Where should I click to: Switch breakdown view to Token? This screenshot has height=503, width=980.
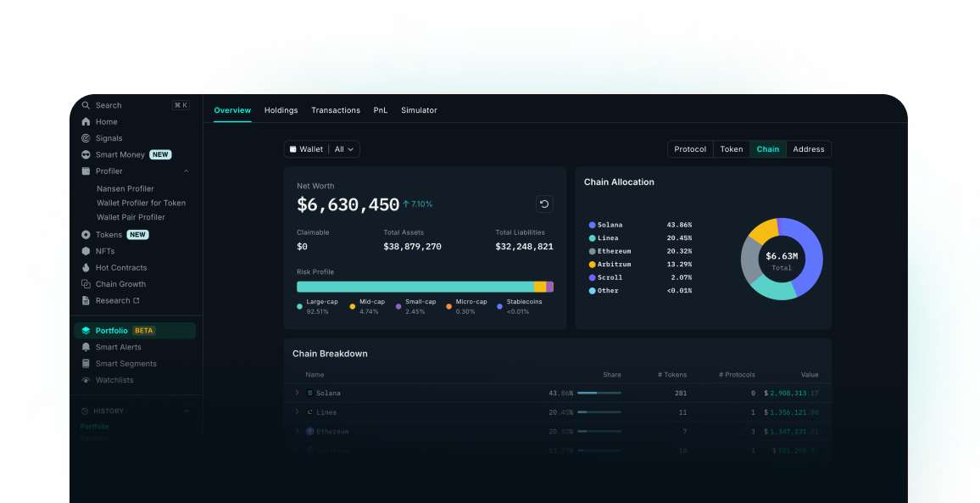tap(731, 149)
